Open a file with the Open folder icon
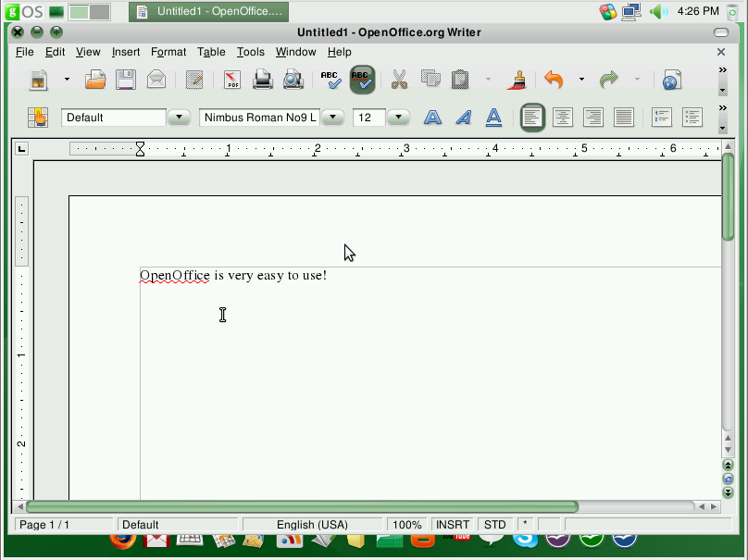 point(95,80)
